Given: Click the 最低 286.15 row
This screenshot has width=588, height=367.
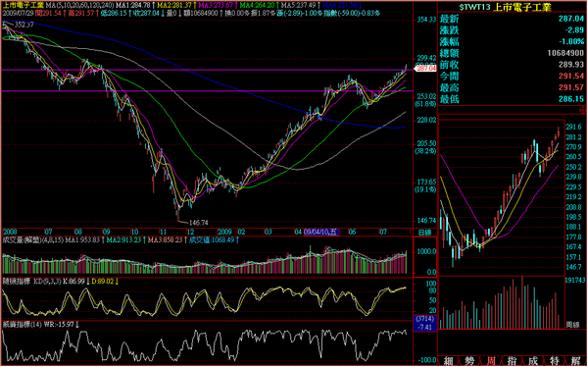Looking at the screenshot, I should [513, 99].
